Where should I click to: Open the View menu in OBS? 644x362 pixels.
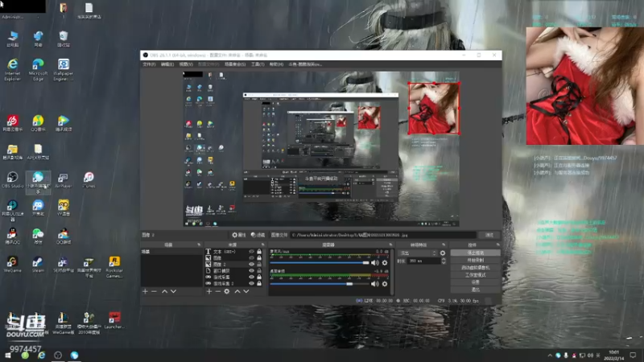pyautogui.click(x=186, y=64)
